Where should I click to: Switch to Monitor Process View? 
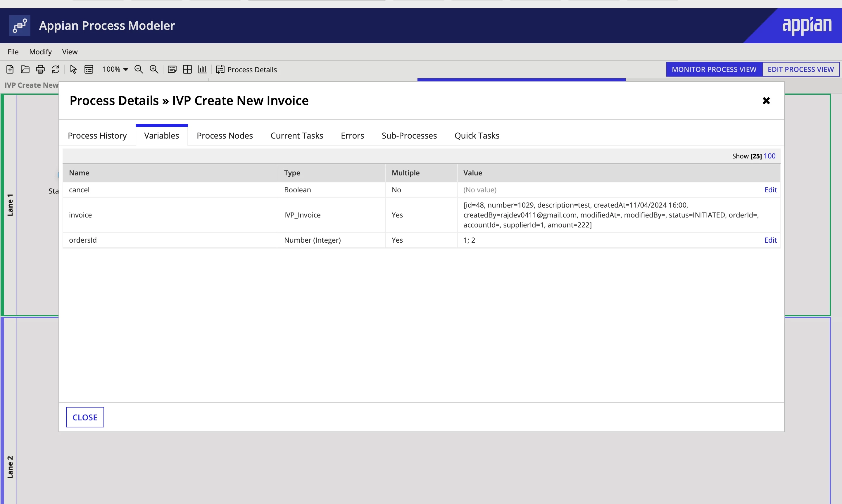pyautogui.click(x=714, y=69)
